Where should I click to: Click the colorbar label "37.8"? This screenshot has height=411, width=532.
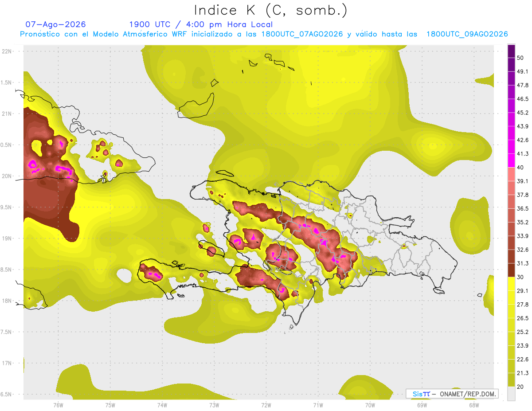pos(523,195)
